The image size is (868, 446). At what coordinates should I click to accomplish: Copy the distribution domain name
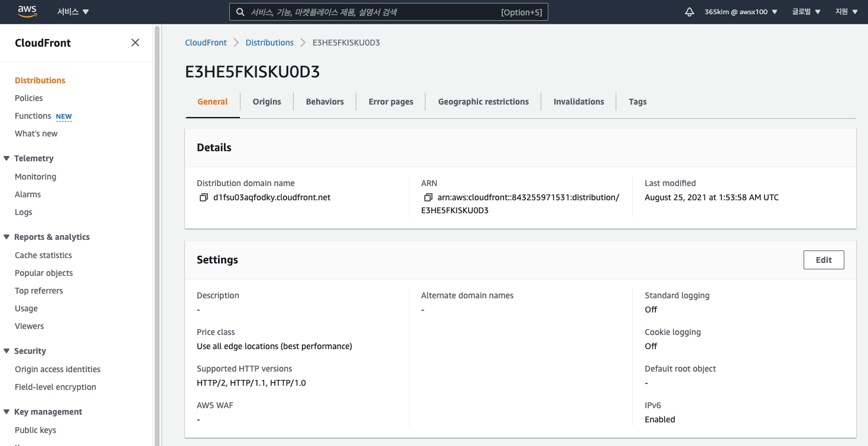203,197
